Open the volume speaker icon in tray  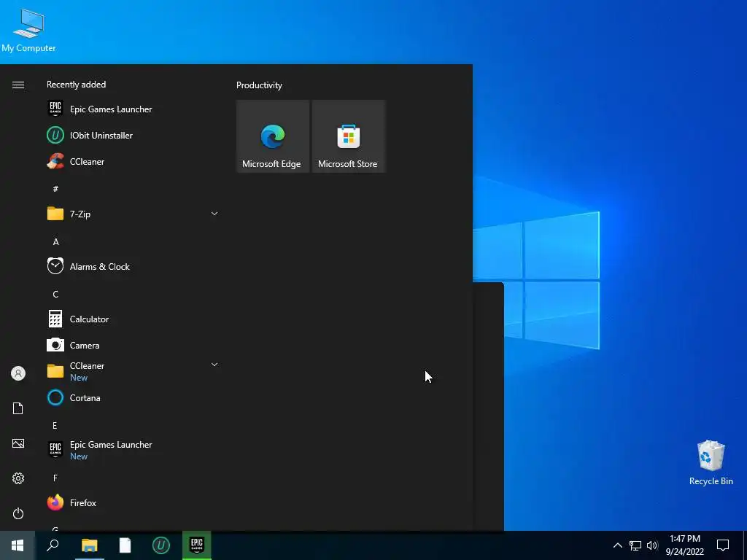click(x=652, y=545)
